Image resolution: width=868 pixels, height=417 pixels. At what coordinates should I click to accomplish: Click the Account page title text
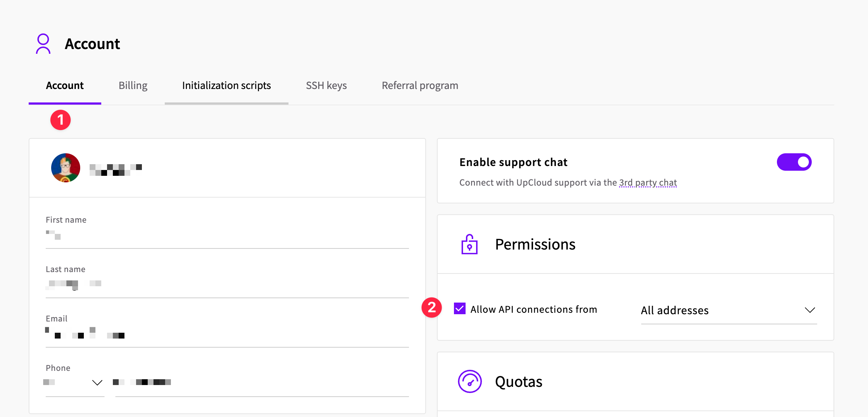click(x=92, y=44)
